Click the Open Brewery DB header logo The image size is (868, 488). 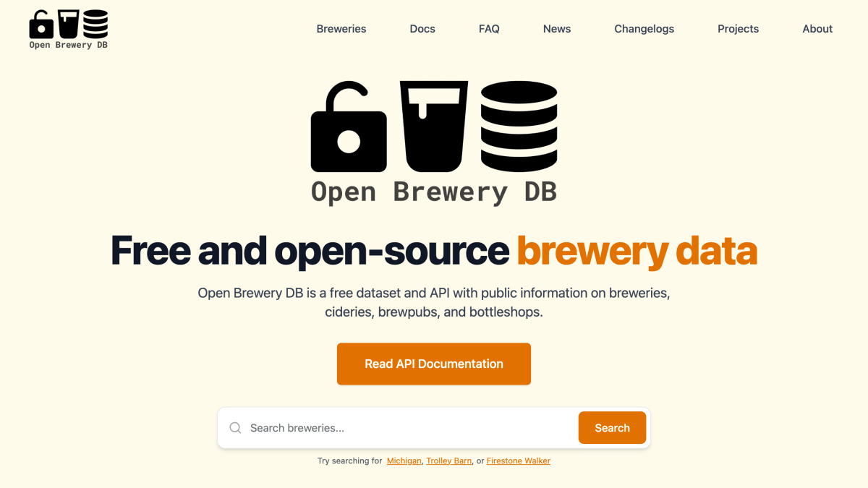(x=69, y=30)
